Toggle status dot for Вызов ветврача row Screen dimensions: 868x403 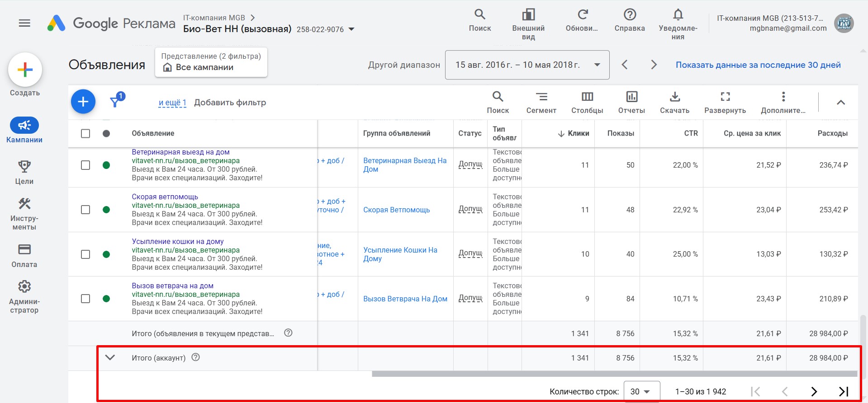(106, 299)
